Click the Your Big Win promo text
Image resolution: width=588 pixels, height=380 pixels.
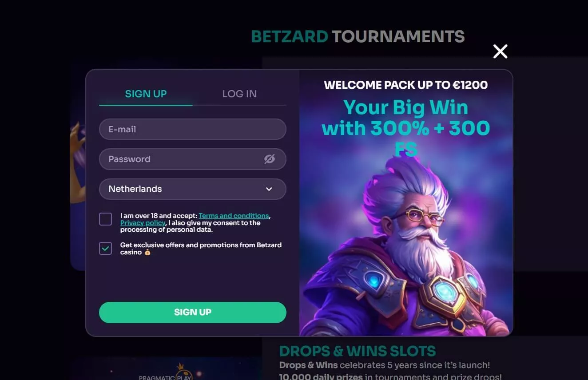click(x=406, y=129)
